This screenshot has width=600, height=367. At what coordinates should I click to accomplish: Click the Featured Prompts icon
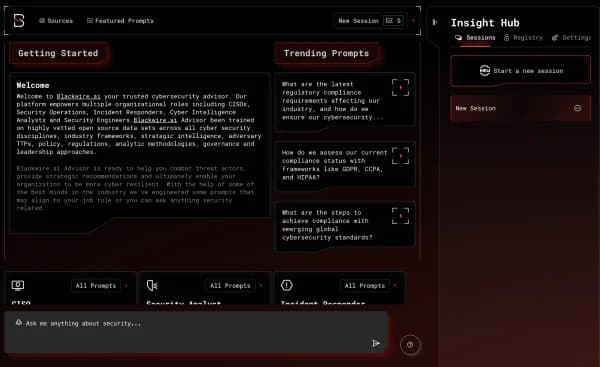click(90, 21)
